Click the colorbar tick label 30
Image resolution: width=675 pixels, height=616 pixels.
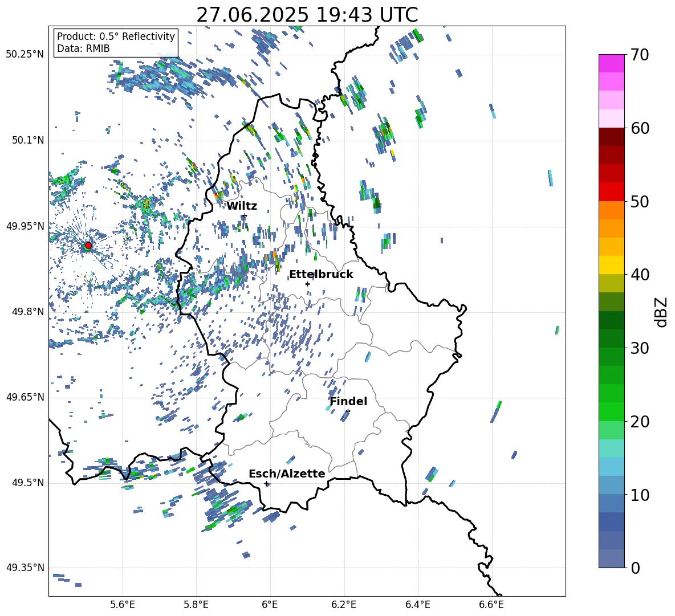[640, 348]
